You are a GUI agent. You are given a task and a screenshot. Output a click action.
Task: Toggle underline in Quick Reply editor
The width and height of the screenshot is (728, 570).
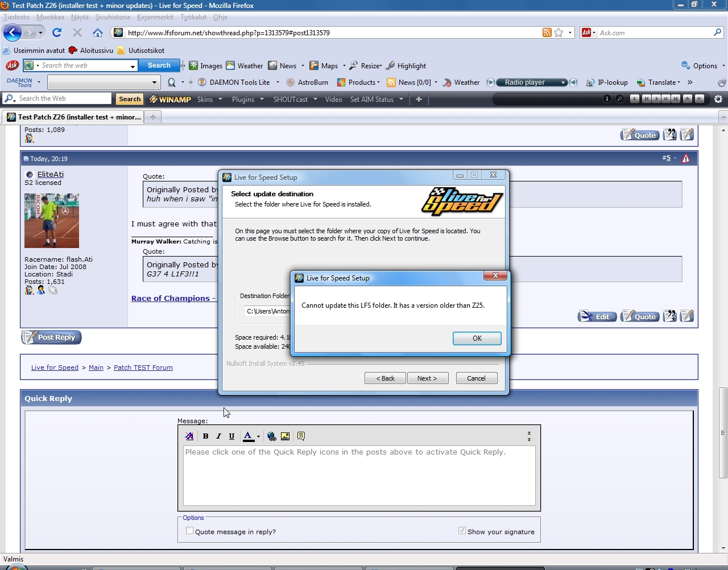pyautogui.click(x=231, y=436)
